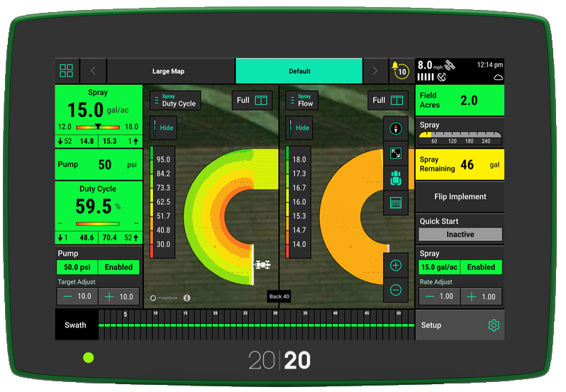Open Spray Duty Cycle layer selector
This screenshot has height=392, width=566.
(x=175, y=100)
